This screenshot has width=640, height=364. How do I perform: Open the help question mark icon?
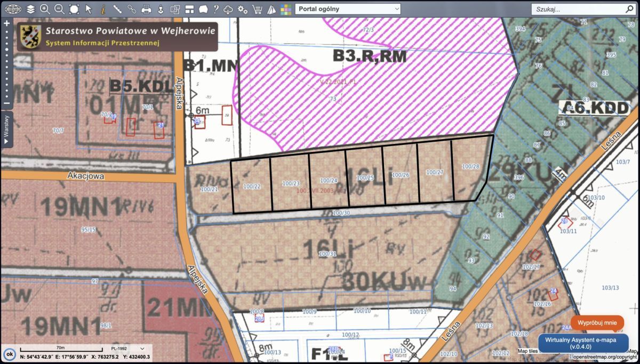215,9
